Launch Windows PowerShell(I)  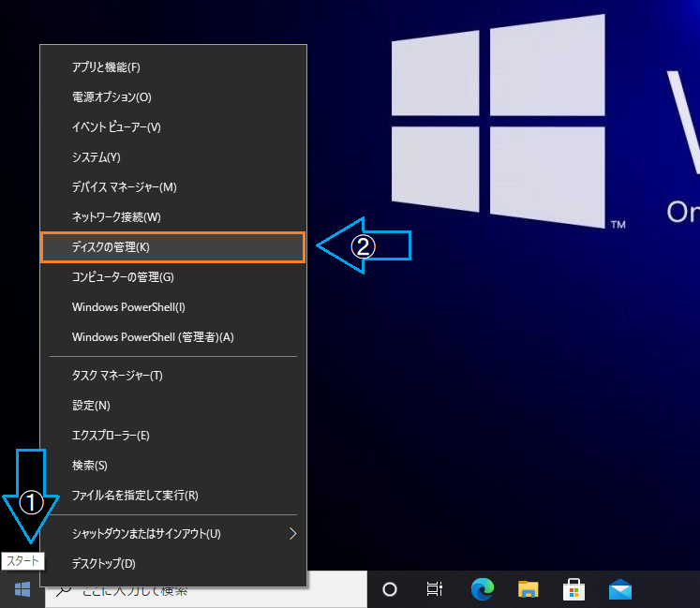tap(173, 307)
